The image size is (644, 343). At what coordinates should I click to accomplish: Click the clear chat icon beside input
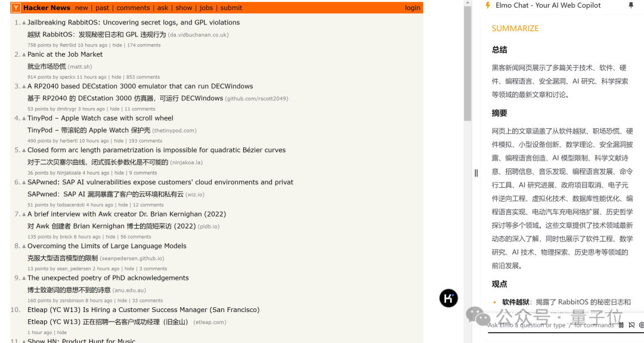click(x=631, y=325)
